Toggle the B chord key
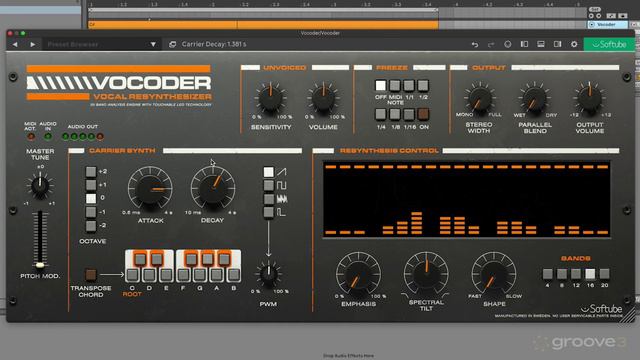Image resolution: width=640 pixels, height=360 pixels. (233, 275)
